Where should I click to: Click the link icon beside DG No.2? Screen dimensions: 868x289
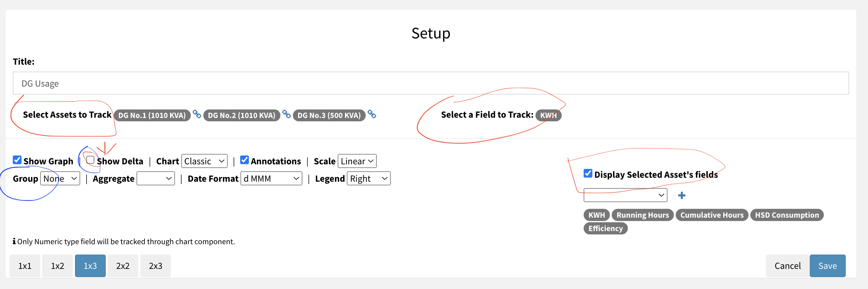click(x=287, y=115)
